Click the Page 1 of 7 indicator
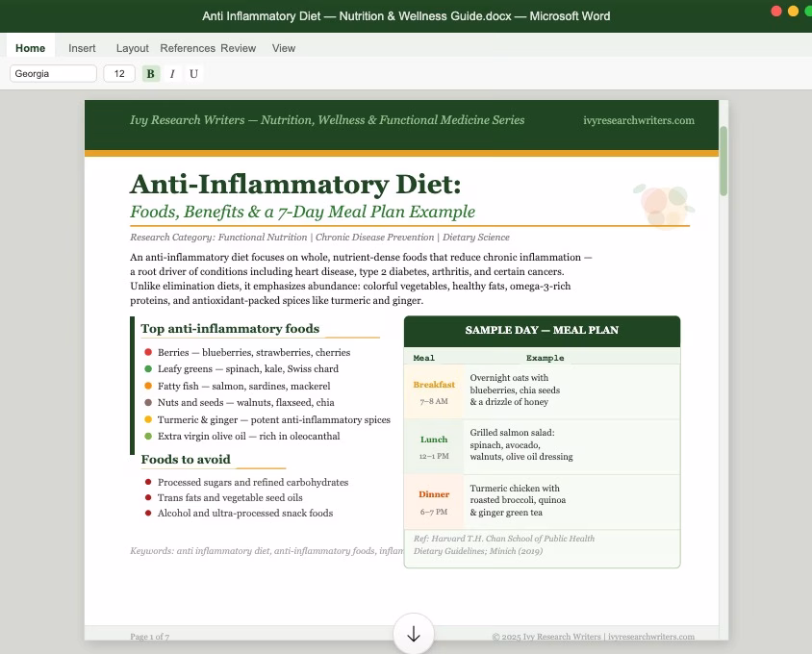 point(150,637)
